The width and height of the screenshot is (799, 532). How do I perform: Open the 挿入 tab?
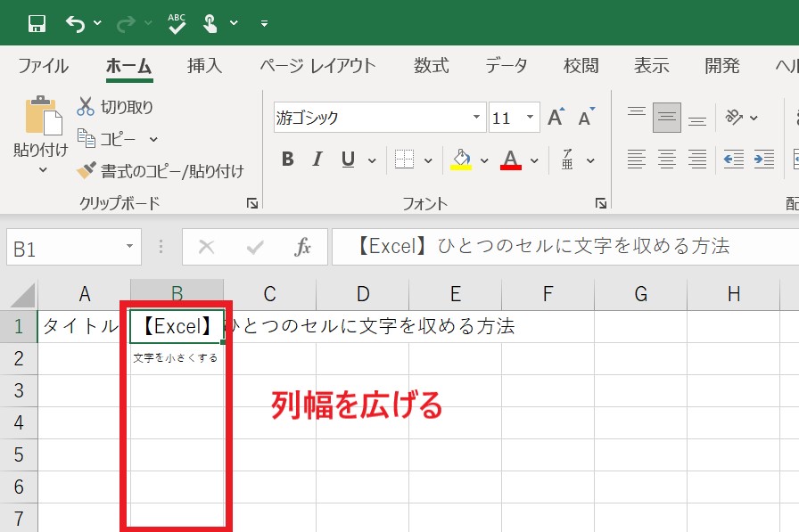204,66
